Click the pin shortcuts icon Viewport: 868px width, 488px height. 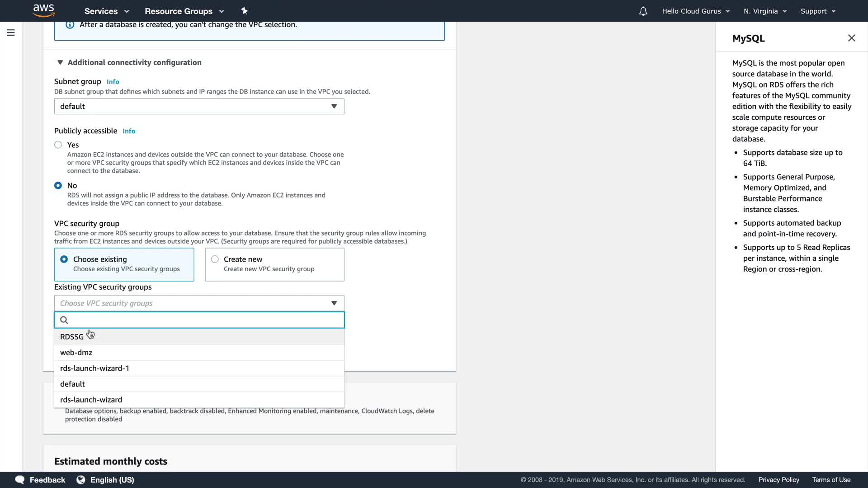pos(244,11)
